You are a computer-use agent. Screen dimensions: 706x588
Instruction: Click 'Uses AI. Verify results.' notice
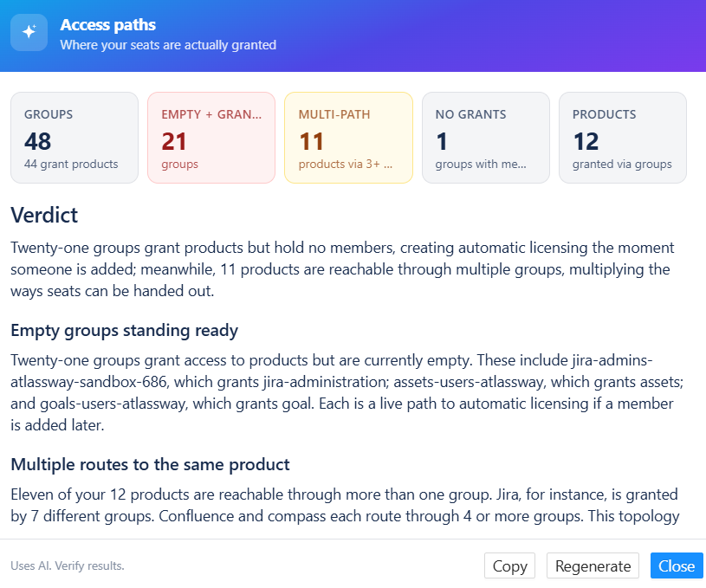[x=68, y=565]
